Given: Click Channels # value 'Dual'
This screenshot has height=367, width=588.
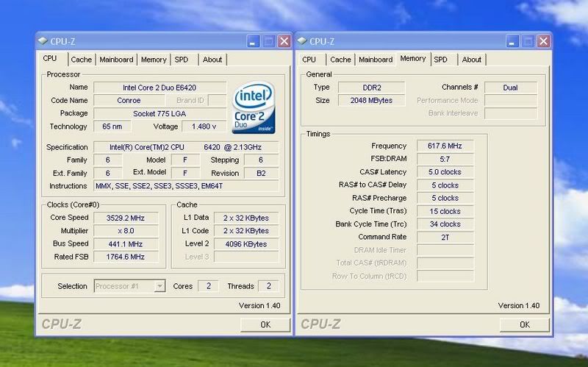Looking at the screenshot, I should click(x=511, y=88).
